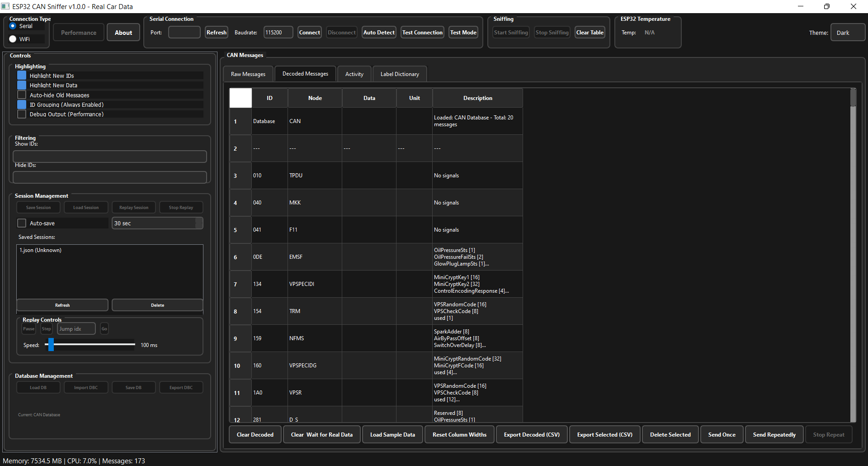
Task: Click Auto Detect to find the serial port
Action: [378, 32]
